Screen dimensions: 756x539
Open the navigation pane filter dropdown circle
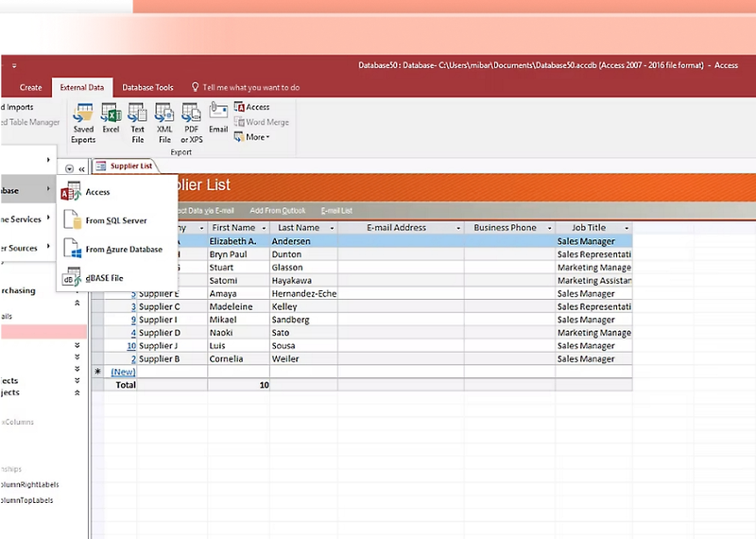[x=69, y=169]
